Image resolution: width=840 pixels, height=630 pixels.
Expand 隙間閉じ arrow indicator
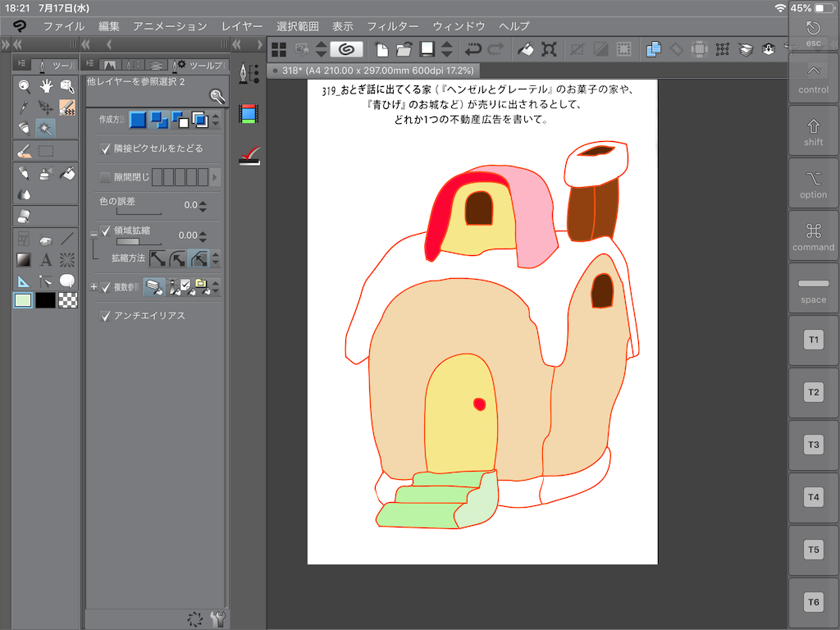point(215,177)
